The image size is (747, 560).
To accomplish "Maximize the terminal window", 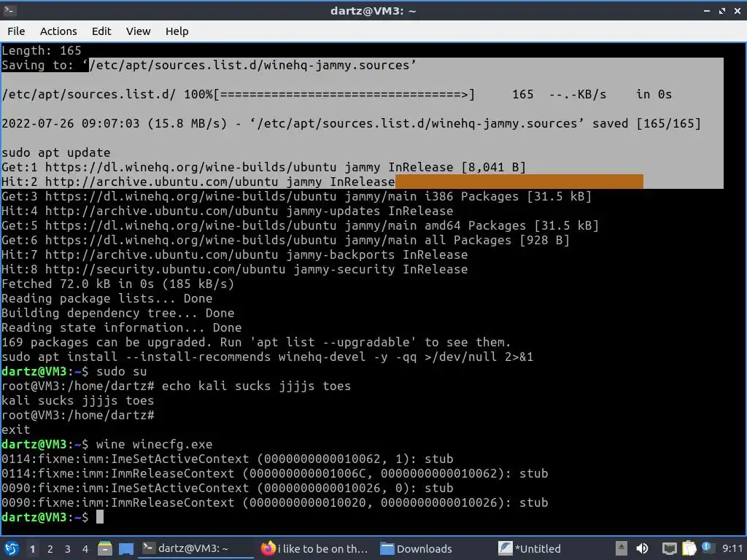I will coord(722,10).
